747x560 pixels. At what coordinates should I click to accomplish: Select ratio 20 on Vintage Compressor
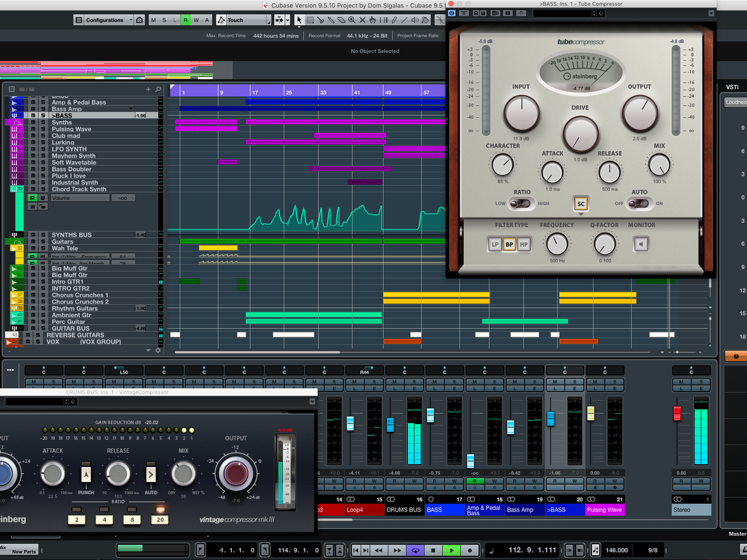point(160,520)
